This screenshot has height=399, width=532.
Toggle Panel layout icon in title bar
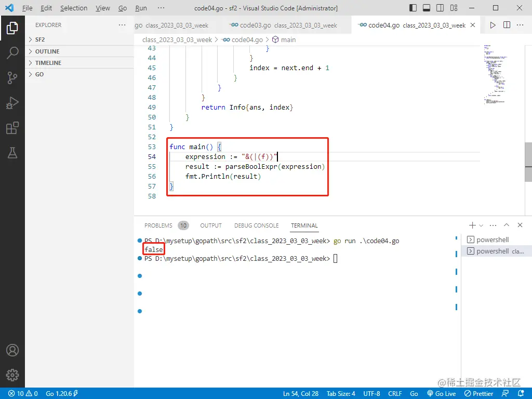tap(427, 8)
